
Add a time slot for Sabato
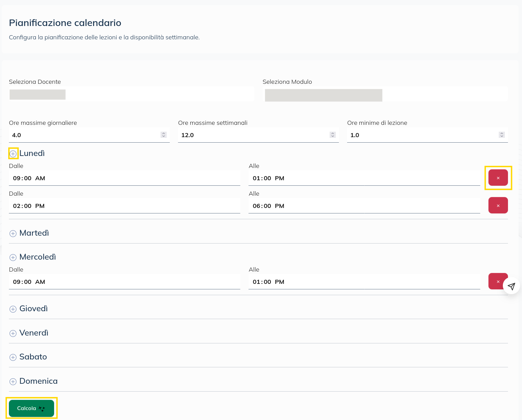(x=13, y=357)
